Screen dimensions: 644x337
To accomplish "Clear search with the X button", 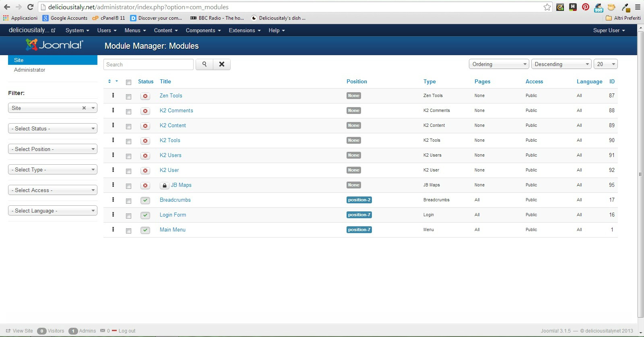I will 222,64.
